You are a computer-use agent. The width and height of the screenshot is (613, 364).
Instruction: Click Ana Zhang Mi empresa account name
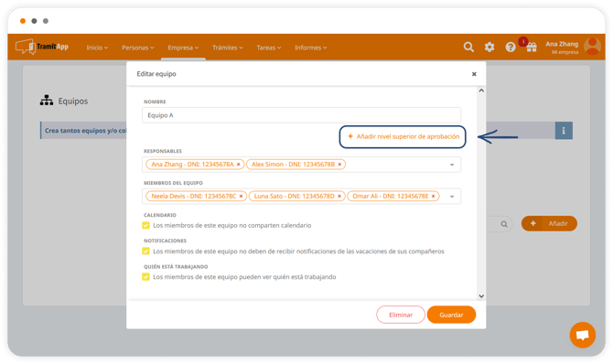(x=562, y=48)
